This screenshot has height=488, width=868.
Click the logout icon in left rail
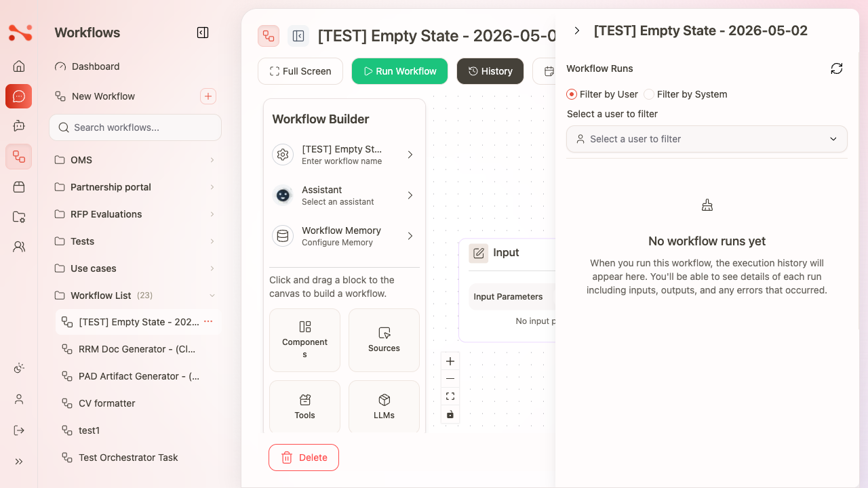coord(19,430)
